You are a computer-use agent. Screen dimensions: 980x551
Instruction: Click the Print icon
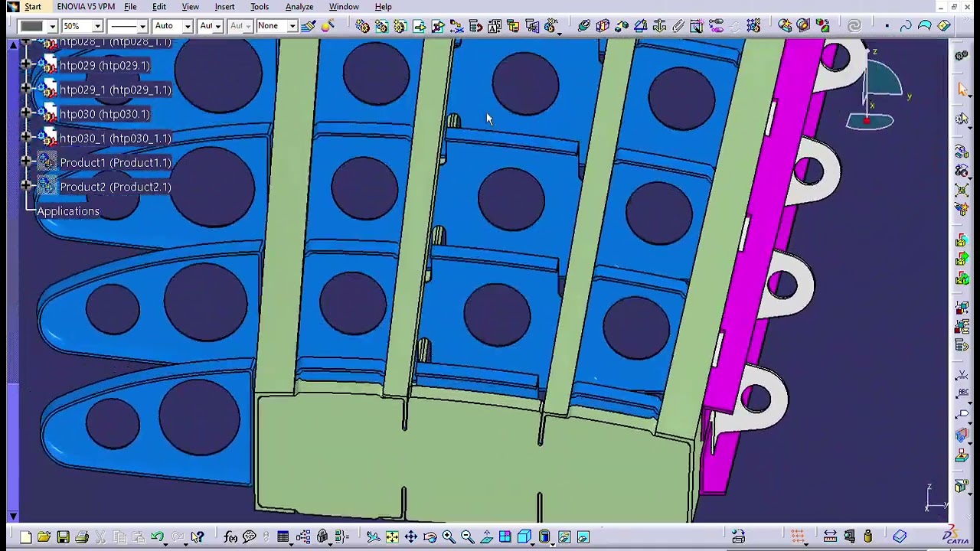click(82, 537)
